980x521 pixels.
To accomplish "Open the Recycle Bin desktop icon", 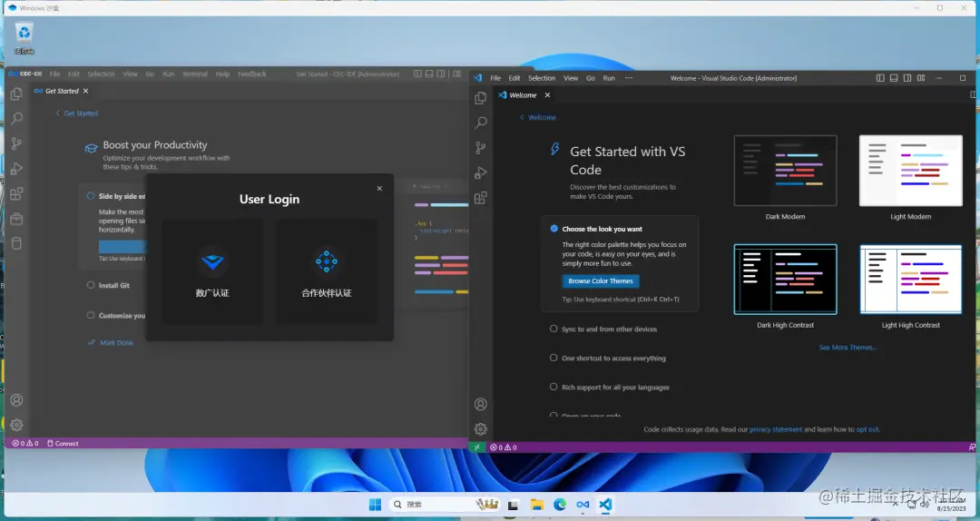I will 24,39.
